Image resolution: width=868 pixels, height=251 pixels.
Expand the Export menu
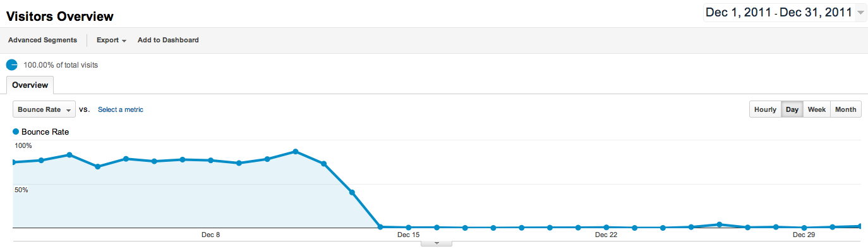click(x=112, y=40)
